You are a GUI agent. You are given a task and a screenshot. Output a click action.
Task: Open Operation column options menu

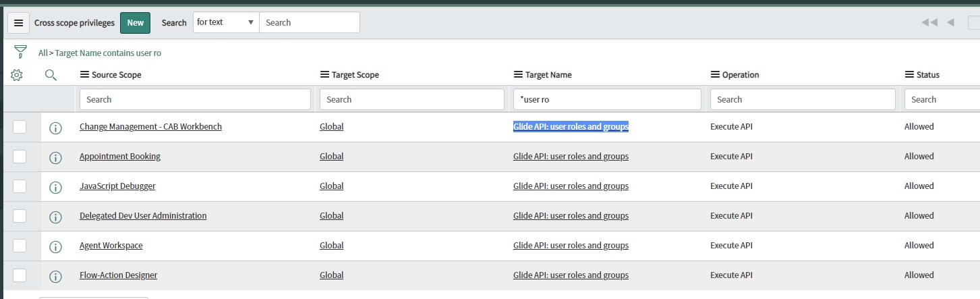(715, 75)
